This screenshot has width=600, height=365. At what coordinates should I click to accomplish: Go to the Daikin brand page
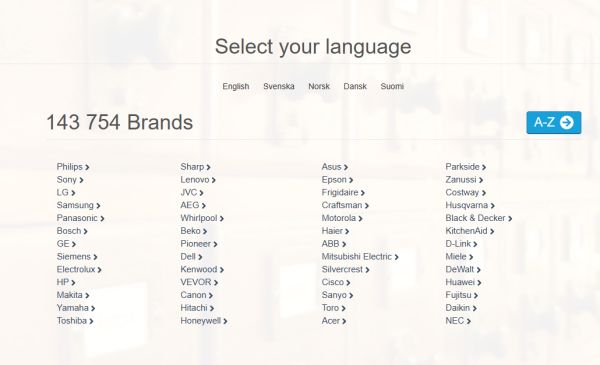click(461, 308)
